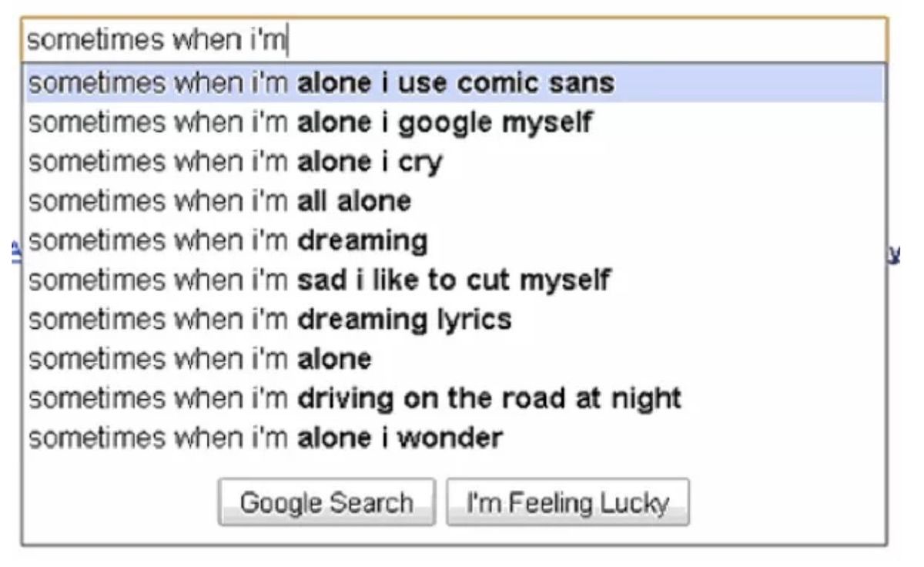Click inside the search text box
The width and height of the screenshot is (924, 567).
(x=454, y=40)
